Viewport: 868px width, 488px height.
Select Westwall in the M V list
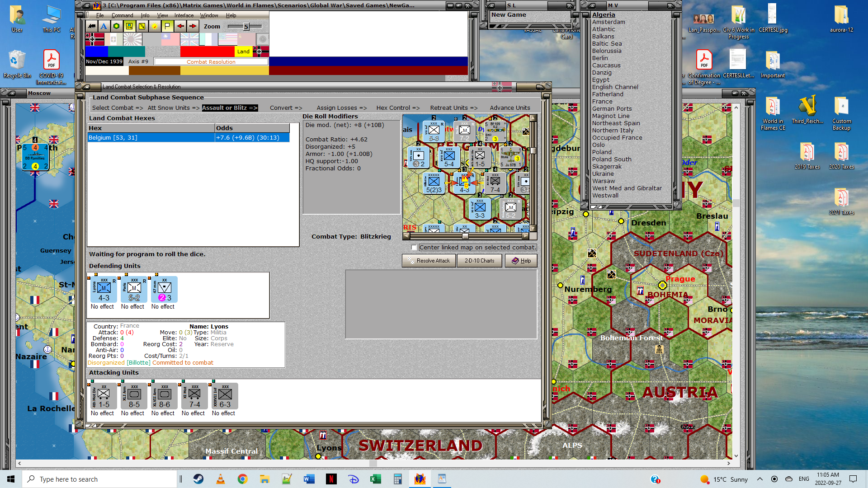[605, 196]
